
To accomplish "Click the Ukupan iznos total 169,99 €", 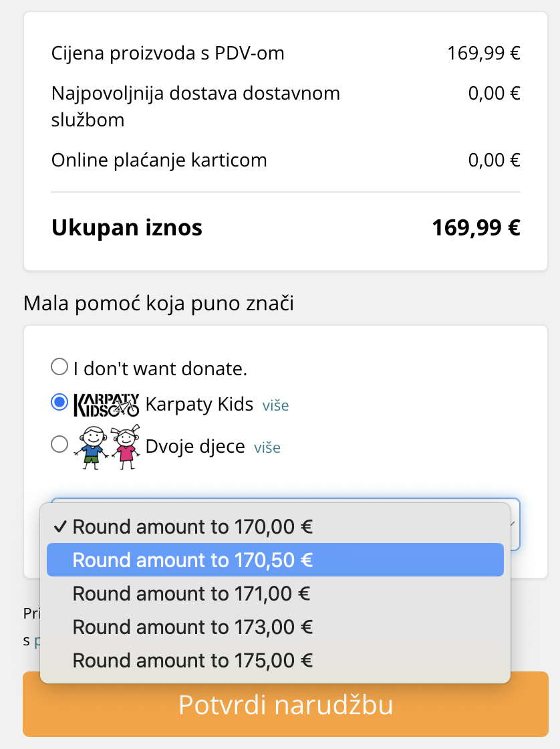I will 476,228.
